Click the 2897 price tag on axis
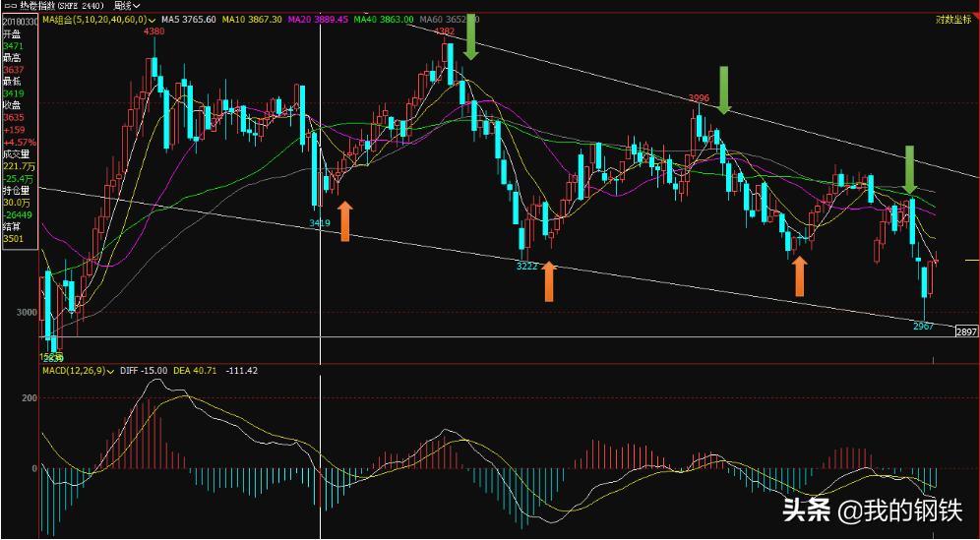Screen dimensions: 980x540 pyautogui.click(x=966, y=332)
